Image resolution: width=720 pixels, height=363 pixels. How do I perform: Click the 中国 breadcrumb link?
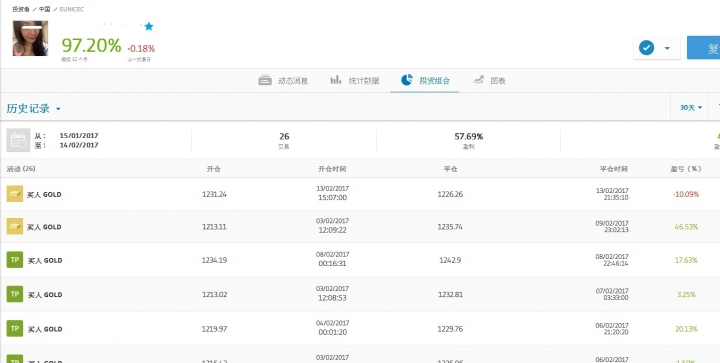click(45, 9)
